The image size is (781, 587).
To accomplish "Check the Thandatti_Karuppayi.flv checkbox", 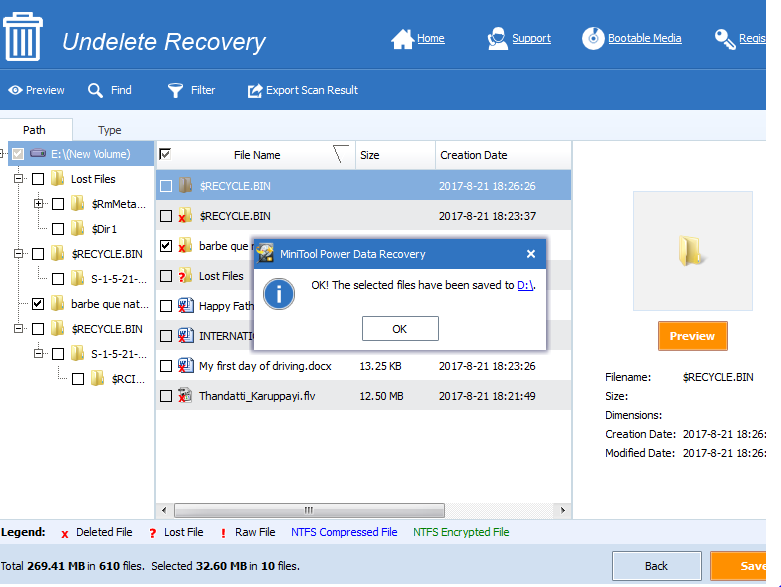I will click(x=166, y=396).
